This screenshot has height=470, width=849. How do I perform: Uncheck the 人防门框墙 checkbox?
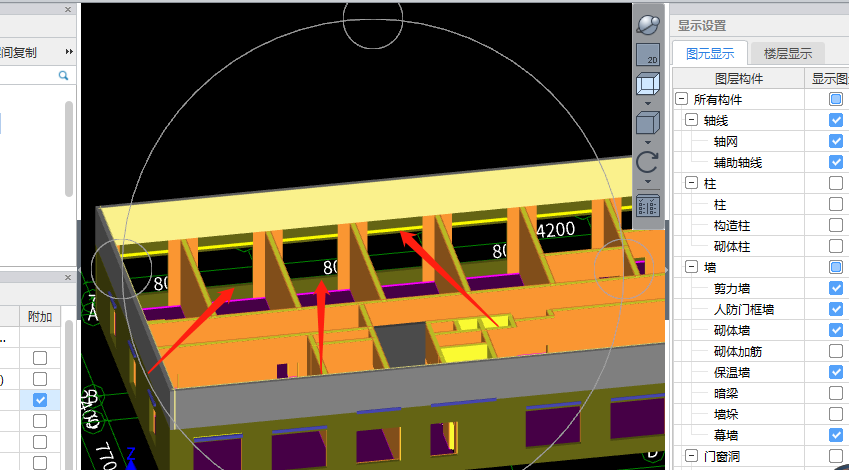(x=836, y=309)
